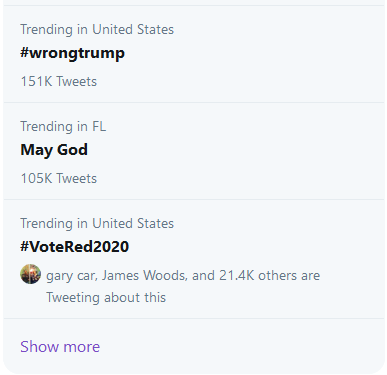Open the #wrongtrump trending hashtag
This screenshot has height=375, width=387.
pyautogui.click(x=72, y=53)
